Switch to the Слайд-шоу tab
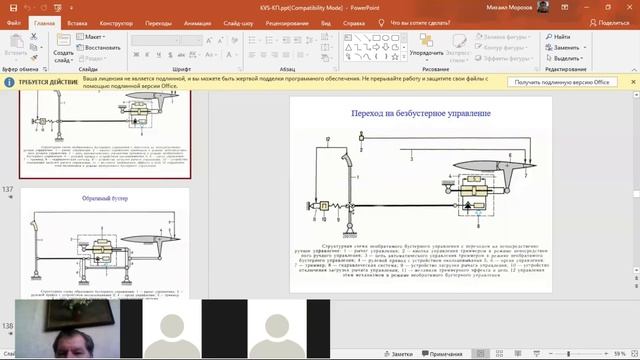640x360 pixels. coord(238,23)
